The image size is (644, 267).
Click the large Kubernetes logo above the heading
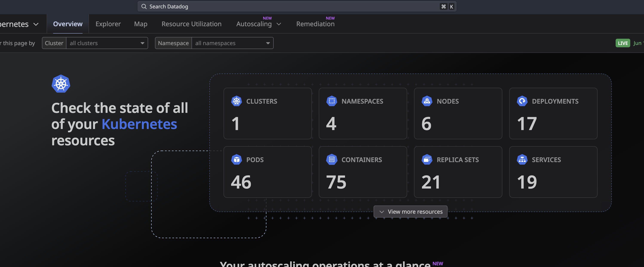(x=61, y=84)
